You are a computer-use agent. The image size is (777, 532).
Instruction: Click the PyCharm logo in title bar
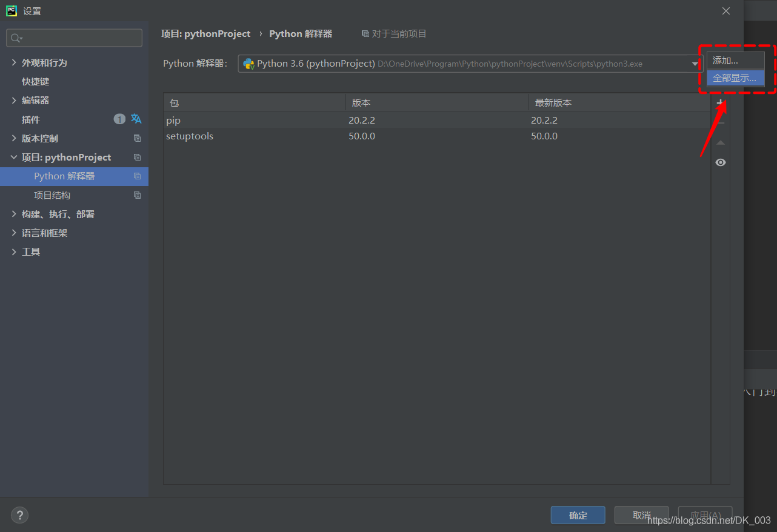12,11
